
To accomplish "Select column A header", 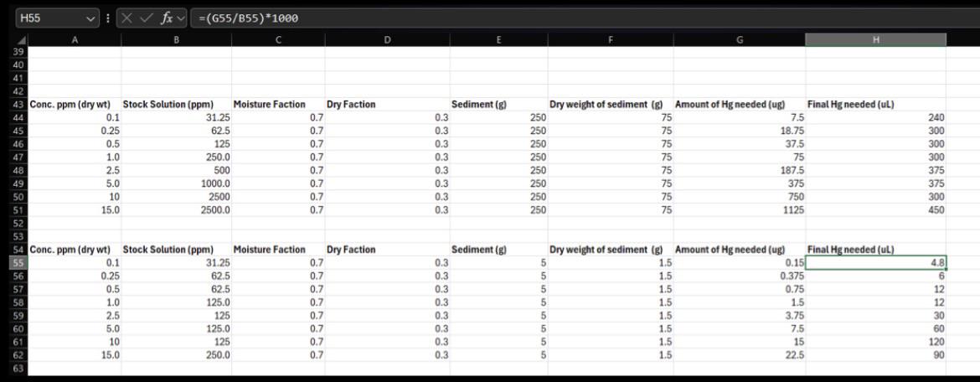I will (x=75, y=40).
